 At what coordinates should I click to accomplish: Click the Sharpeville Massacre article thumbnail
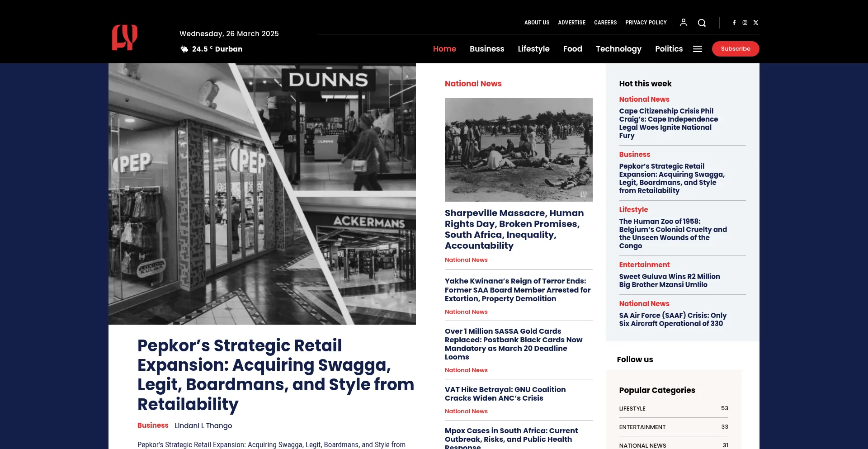(x=518, y=150)
